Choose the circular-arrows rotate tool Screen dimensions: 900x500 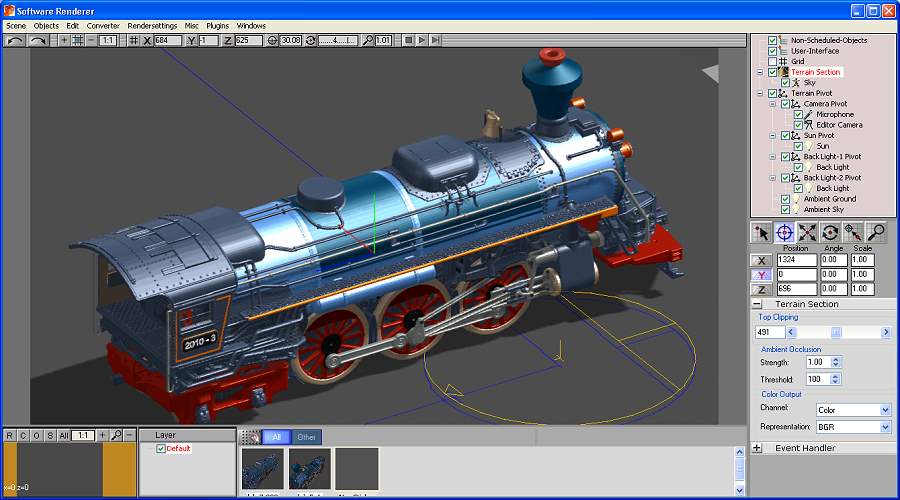point(830,232)
